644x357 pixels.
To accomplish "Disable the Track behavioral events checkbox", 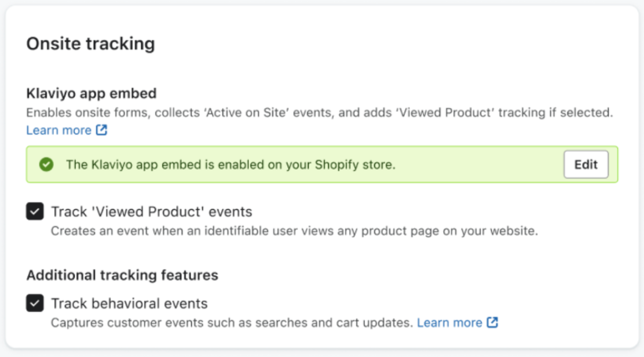I will pyautogui.click(x=35, y=303).
